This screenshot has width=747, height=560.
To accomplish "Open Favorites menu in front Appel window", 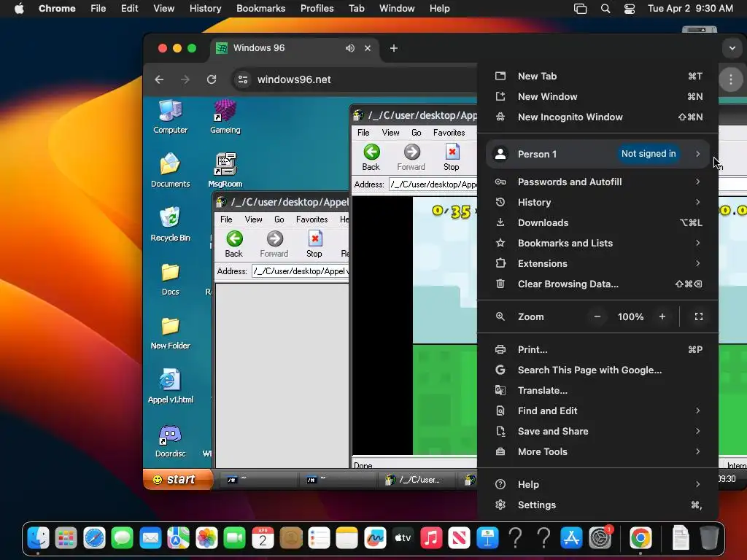I will 311,219.
